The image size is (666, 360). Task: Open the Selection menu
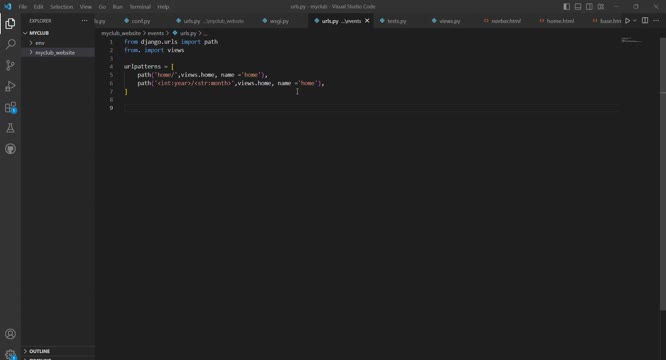click(62, 6)
